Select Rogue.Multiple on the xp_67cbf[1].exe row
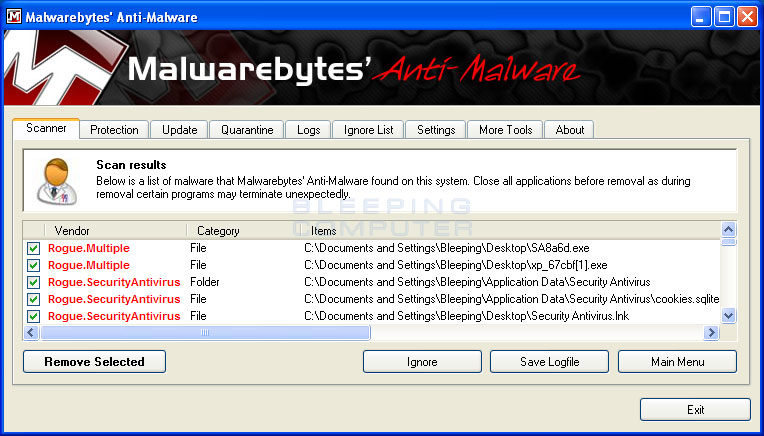Image resolution: width=764 pixels, height=436 pixels. [89, 265]
